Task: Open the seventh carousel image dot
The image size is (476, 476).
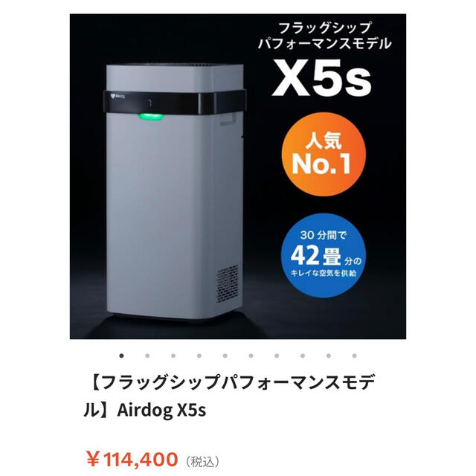Action: (277, 356)
